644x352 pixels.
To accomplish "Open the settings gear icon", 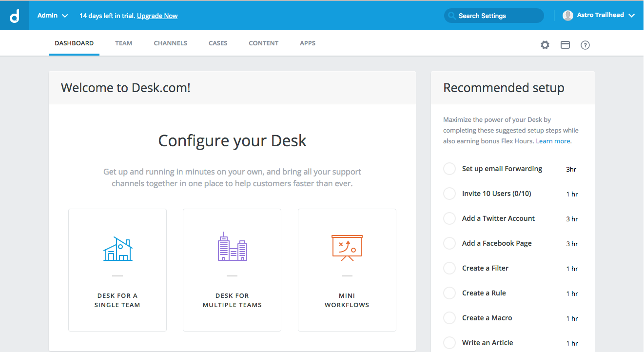I will click(x=545, y=45).
